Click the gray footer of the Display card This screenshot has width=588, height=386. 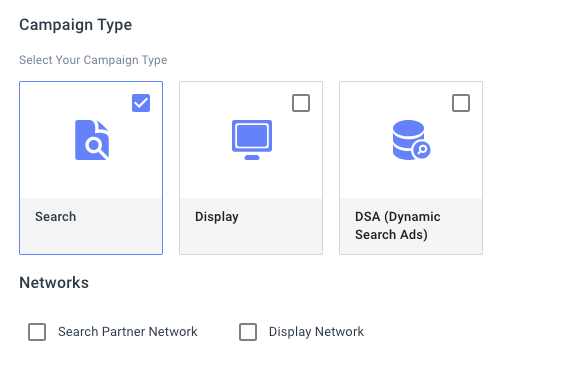click(x=251, y=226)
